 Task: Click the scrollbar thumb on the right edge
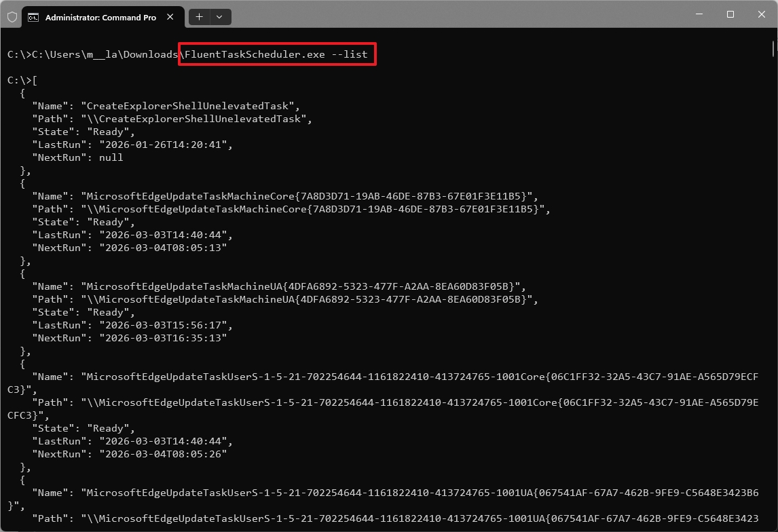pyautogui.click(x=773, y=49)
